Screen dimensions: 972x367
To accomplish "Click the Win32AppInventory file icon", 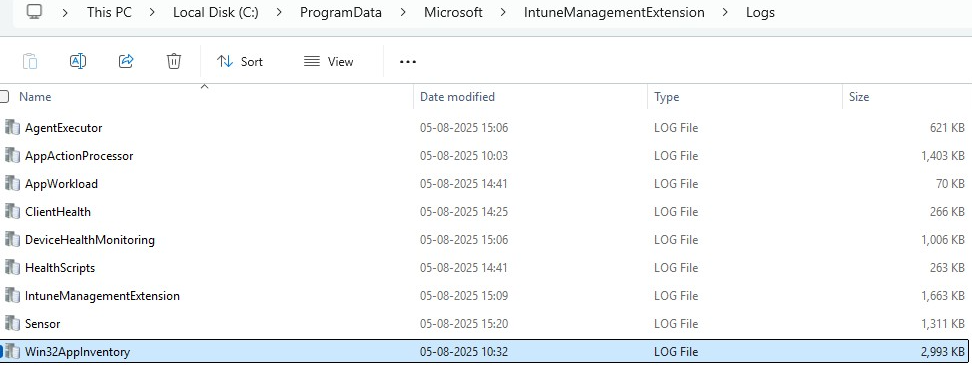I will coord(12,352).
